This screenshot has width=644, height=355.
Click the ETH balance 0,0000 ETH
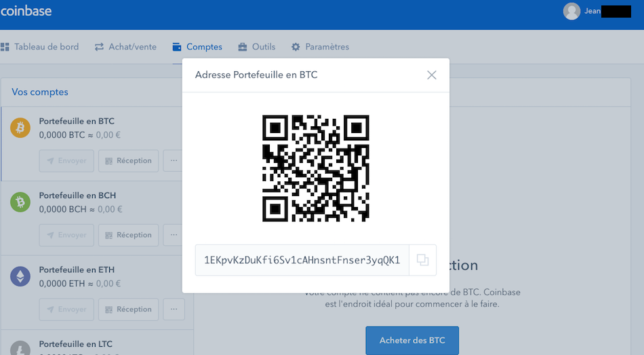click(x=62, y=284)
